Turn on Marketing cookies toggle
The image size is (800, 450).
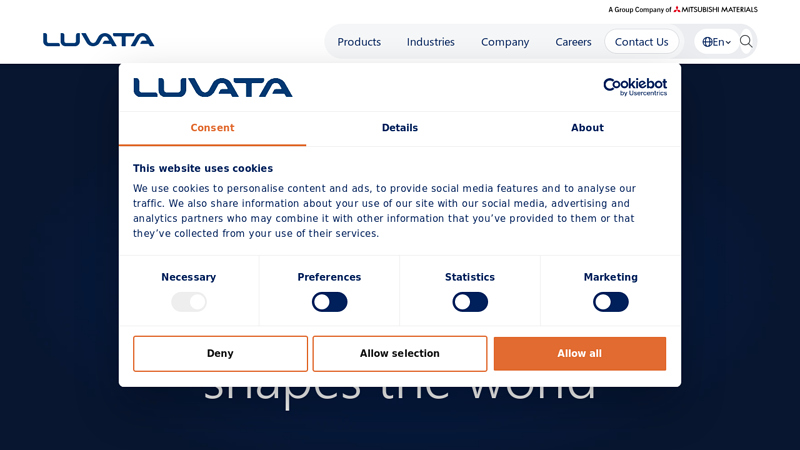point(610,302)
